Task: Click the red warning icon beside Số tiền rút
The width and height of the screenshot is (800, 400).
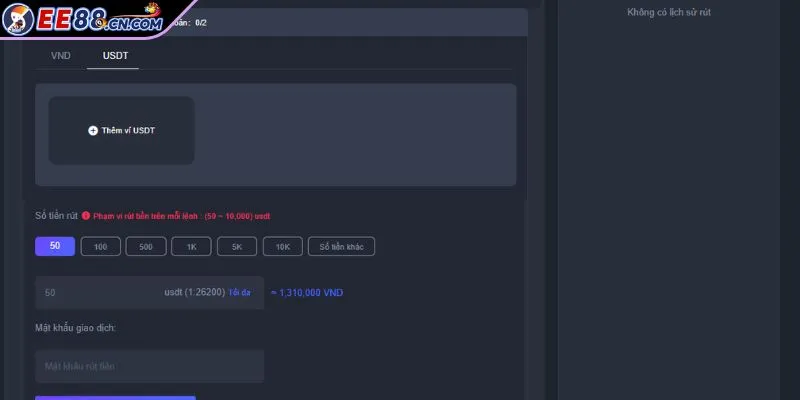Action: pos(86,215)
